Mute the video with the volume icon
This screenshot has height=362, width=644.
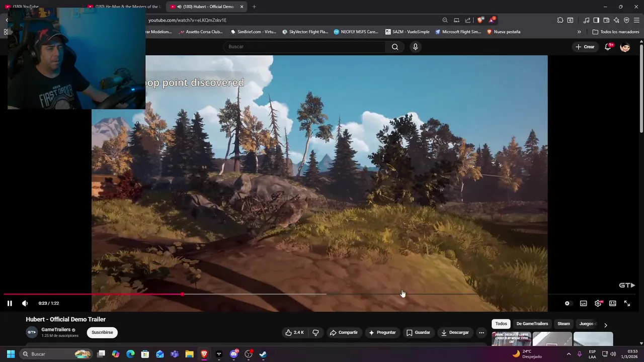25,303
